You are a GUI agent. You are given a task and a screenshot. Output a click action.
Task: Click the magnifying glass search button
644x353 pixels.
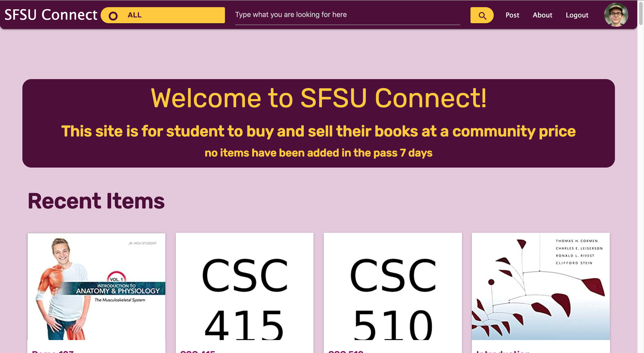pos(482,15)
